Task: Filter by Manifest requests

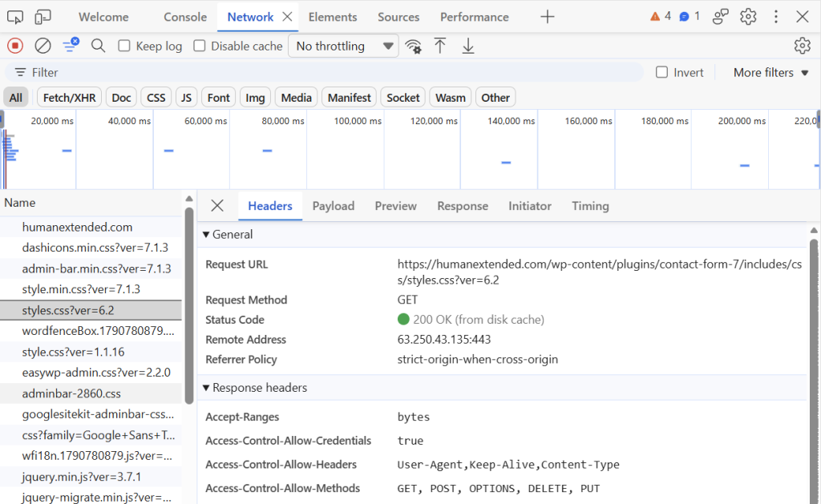Action: (350, 98)
